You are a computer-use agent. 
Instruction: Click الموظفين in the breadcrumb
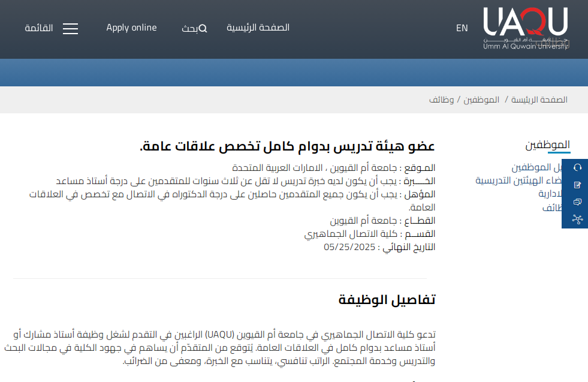click(x=481, y=100)
